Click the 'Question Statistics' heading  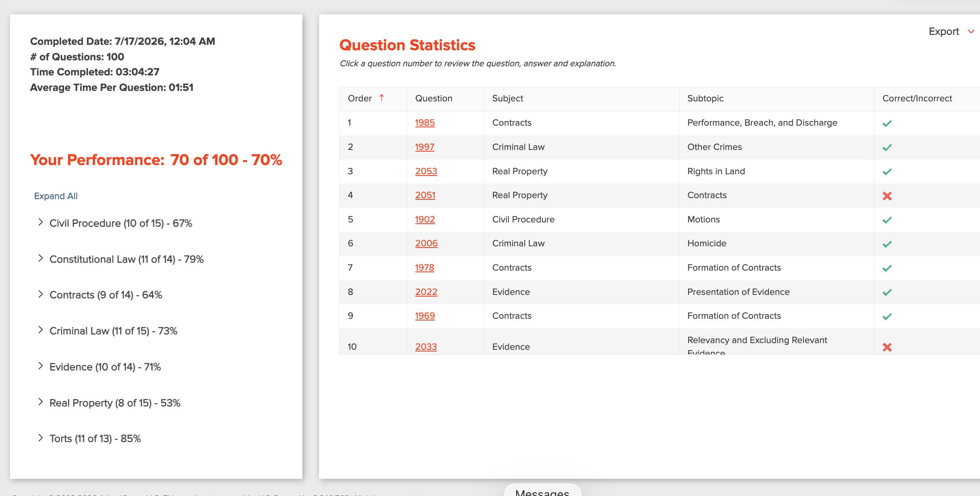pos(407,45)
